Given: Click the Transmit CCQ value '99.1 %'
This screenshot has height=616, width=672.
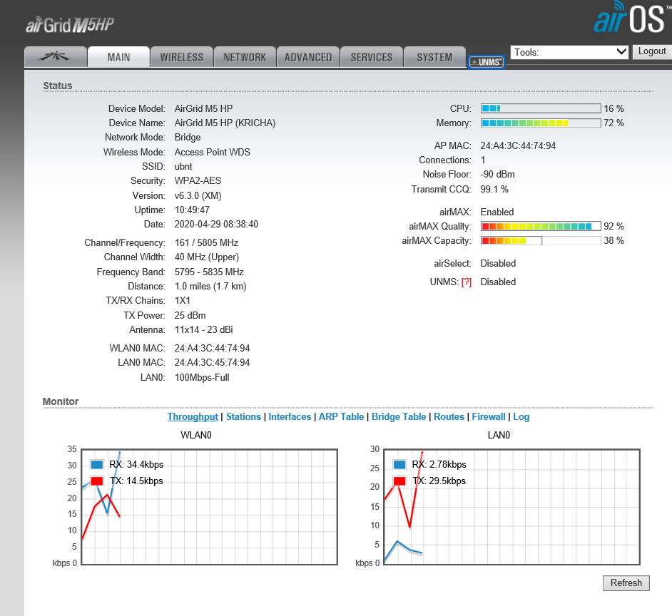Looking at the screenshot, I should 494,190.
